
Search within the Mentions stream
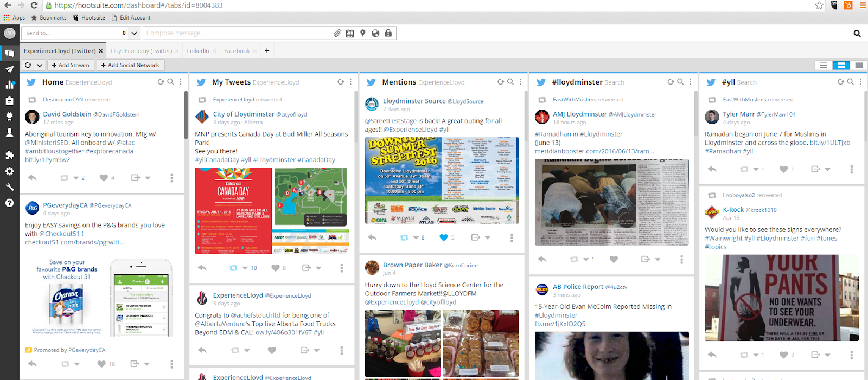click(510, 82)
